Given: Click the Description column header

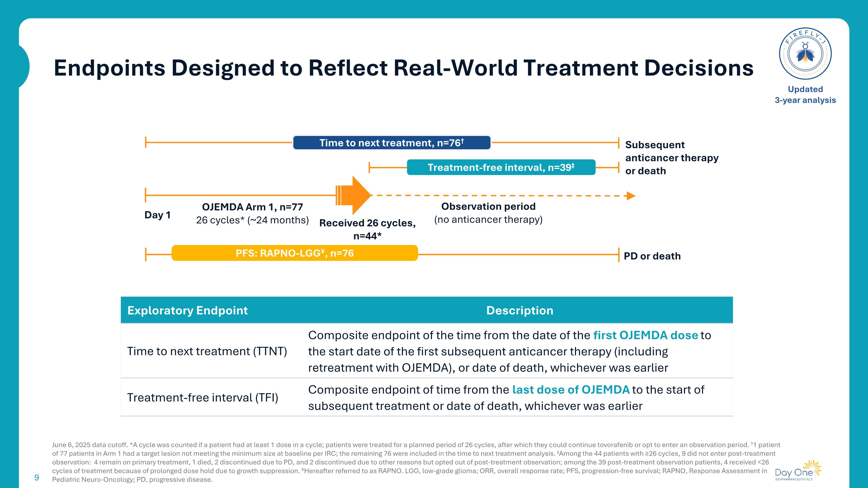Looking at the screenshot, I should [519, 310].
